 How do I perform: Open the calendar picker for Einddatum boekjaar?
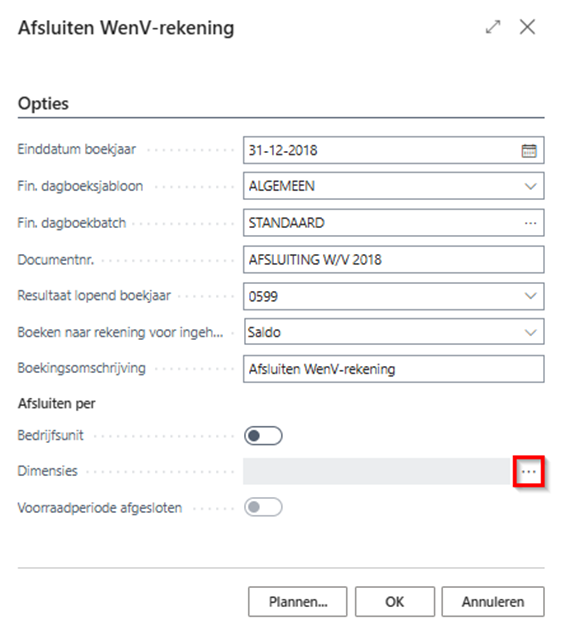coord(528,151)
